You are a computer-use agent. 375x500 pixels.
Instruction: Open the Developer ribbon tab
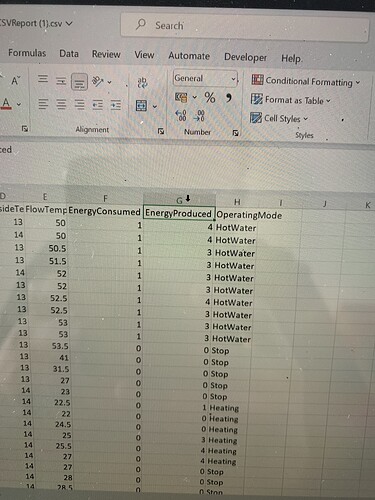245,57
